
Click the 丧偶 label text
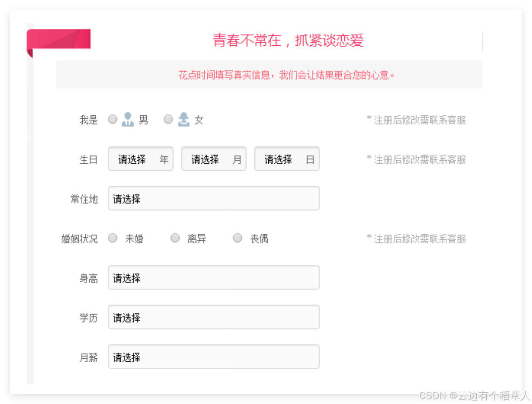(259, 239)
